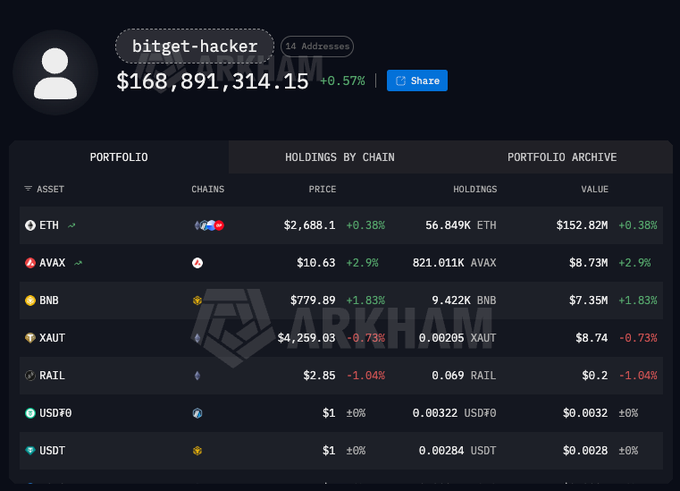The height and width of the screenshot is (491, 680).
Task: Click the +0.57% portfolio change
Action: click(343, 81)
